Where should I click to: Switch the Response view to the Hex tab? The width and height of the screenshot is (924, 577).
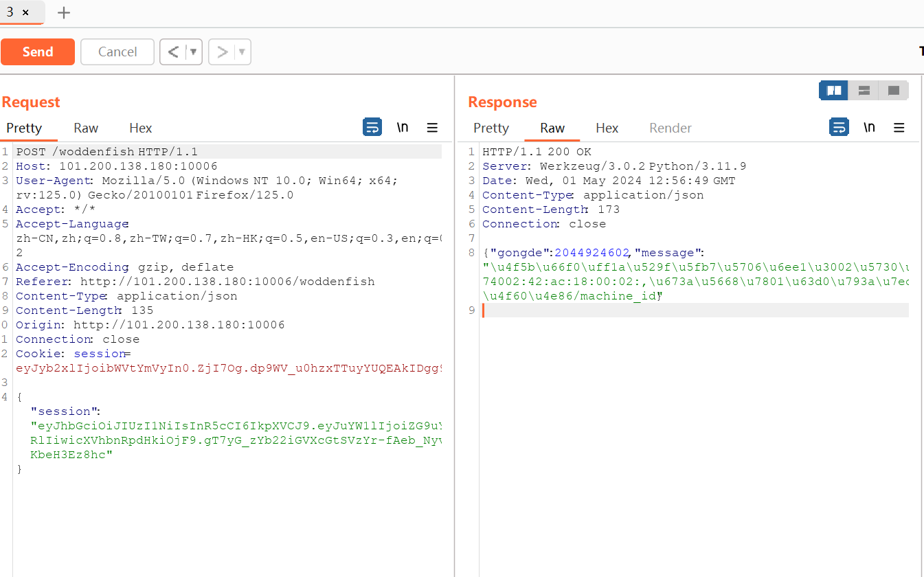607,128
